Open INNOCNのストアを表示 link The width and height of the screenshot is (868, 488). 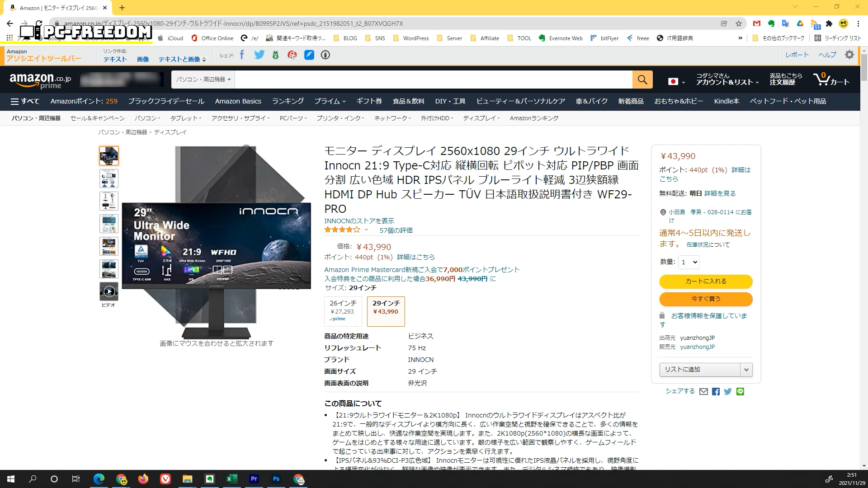pyautogui.click(x=359, y=221)
